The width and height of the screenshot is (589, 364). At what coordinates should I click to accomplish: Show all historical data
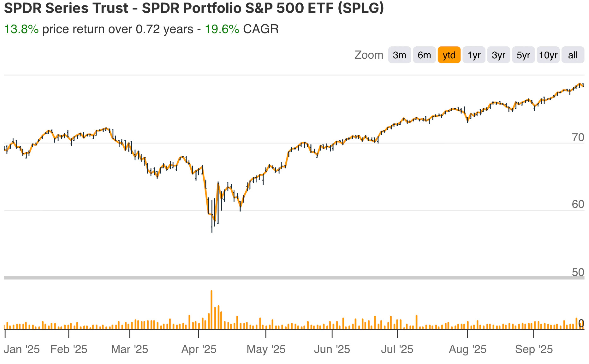click(573, 55)
